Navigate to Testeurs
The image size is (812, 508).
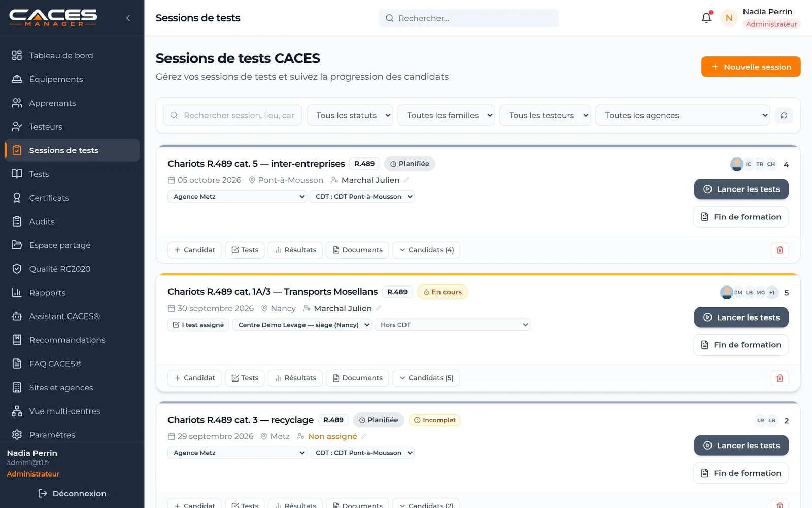72,126
